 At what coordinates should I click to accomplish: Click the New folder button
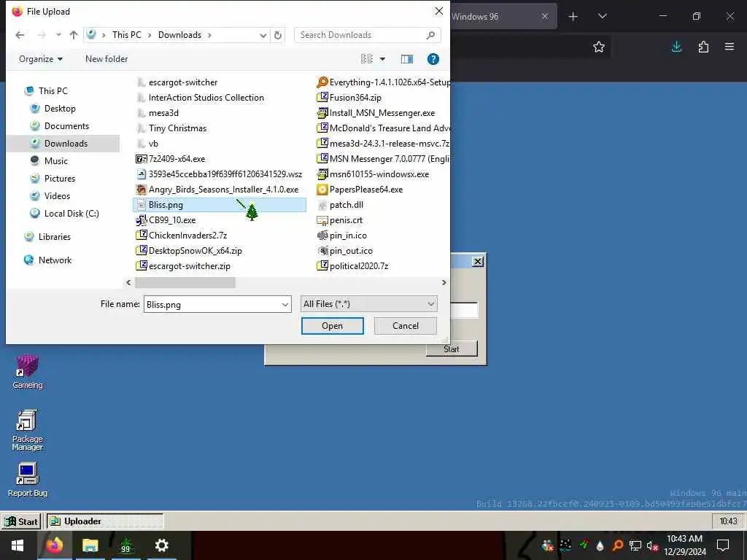(107, 59)
